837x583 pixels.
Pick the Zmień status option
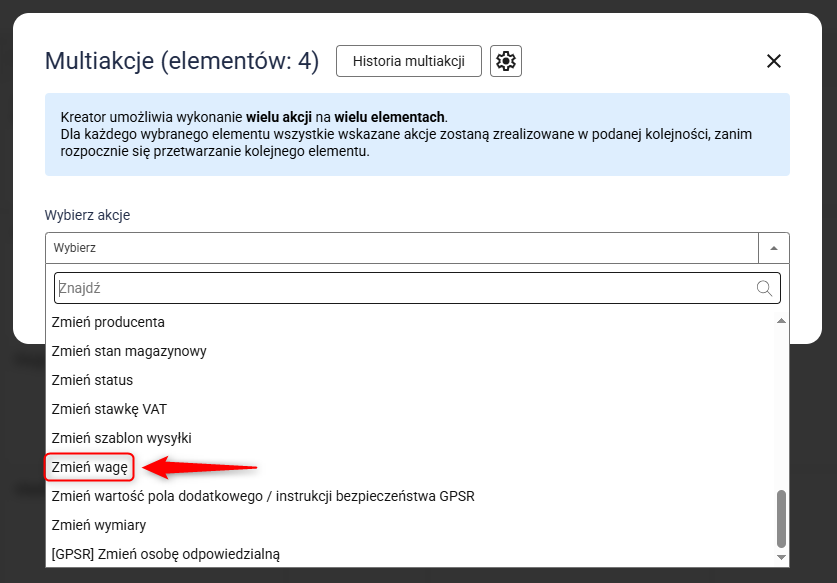92,380
